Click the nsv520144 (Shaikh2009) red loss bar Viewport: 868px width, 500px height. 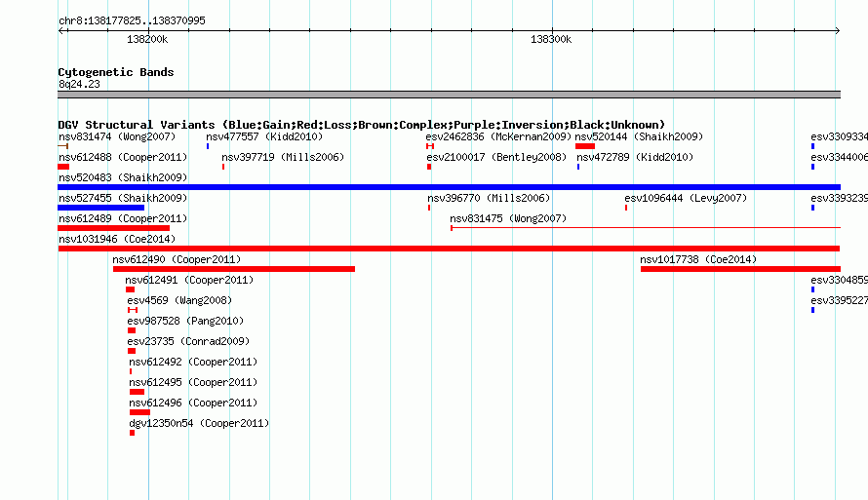click(585, 146)
